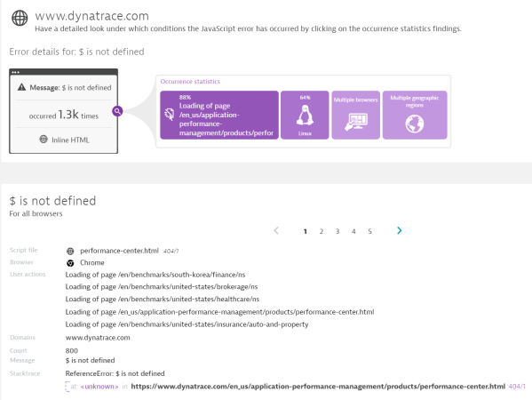Click the Chrome browser label
This screenshot has width=532, height=400.
point(92,262)
